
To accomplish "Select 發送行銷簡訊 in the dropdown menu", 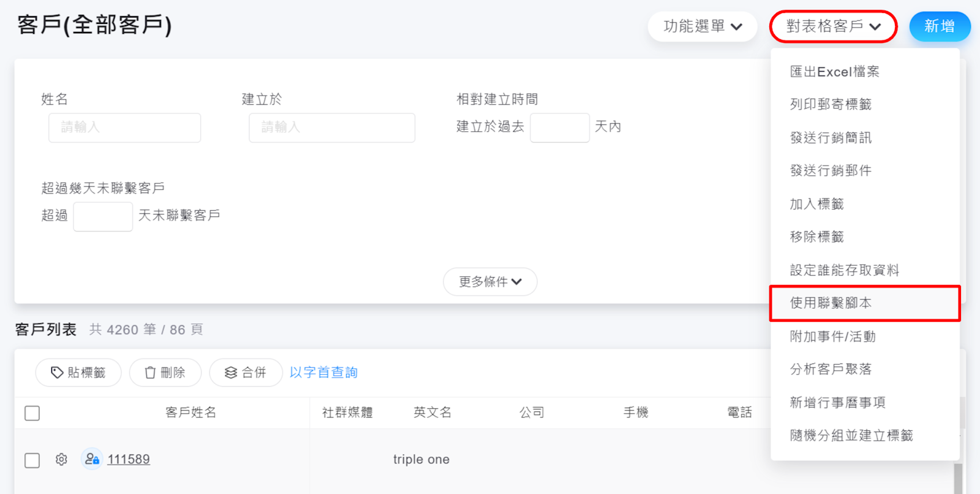I will point(831,138).
